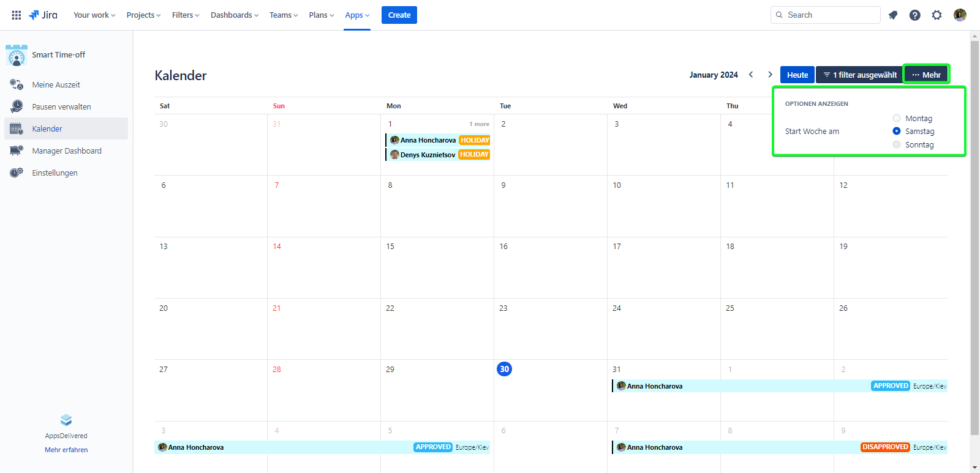Go to next month with right arrow
This screenshot has width=980, height=473.
770,75
